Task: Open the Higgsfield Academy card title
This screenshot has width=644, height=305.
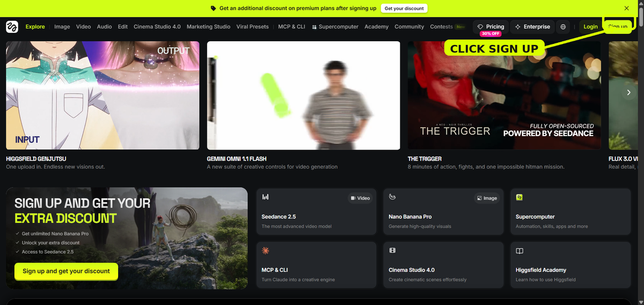Action: (541, 270)
